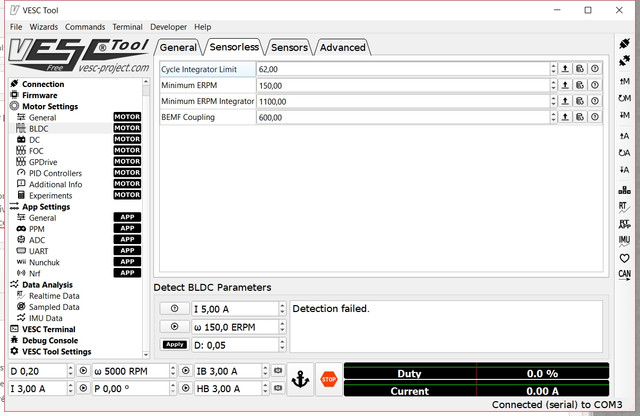Run current I 3,00 A play button
Screen dimensions: 640x416
[83, 388]
